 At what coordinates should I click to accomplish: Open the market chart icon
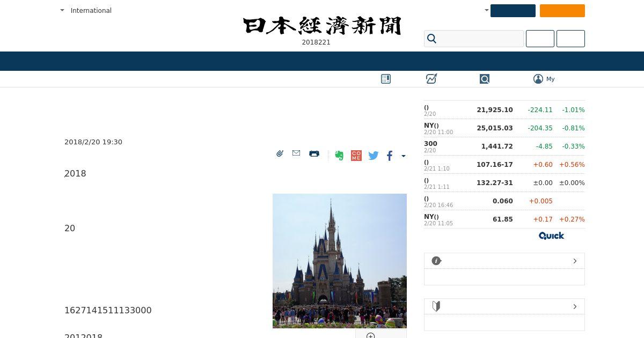(x=431, y=79)
